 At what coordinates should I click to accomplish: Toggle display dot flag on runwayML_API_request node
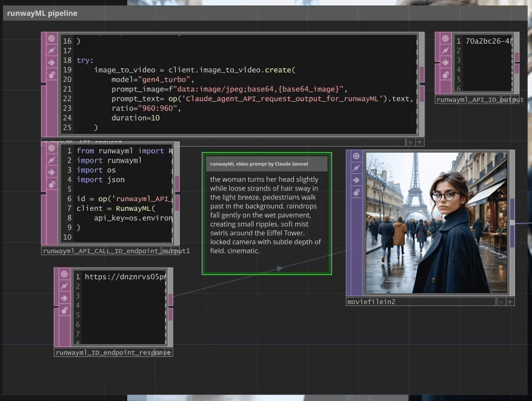point(411,142)
